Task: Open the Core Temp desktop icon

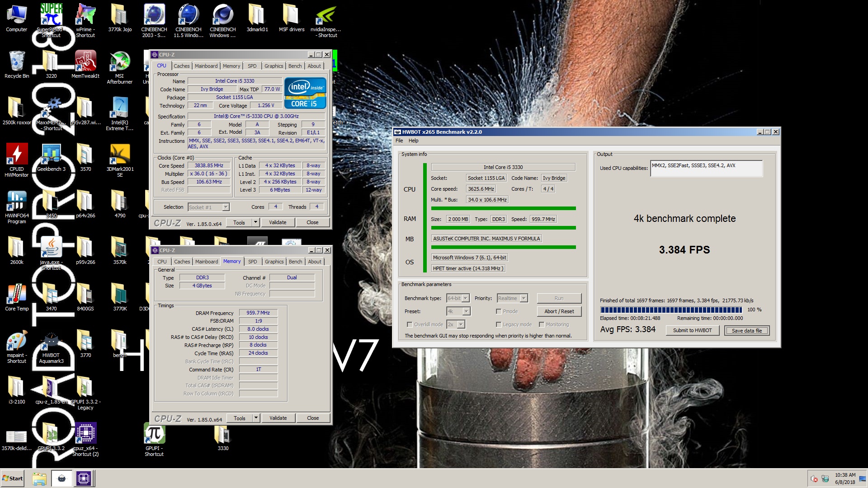Action: point(17,297)
